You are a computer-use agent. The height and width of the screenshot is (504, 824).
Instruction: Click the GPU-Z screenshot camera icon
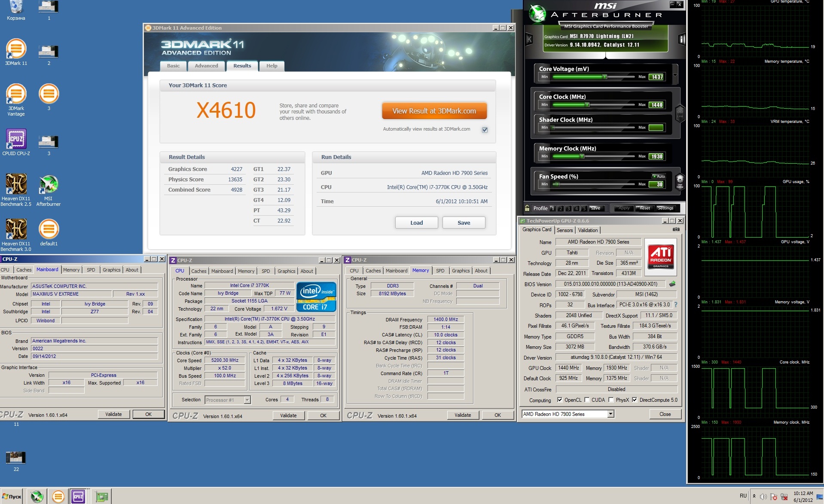point(676,229)
